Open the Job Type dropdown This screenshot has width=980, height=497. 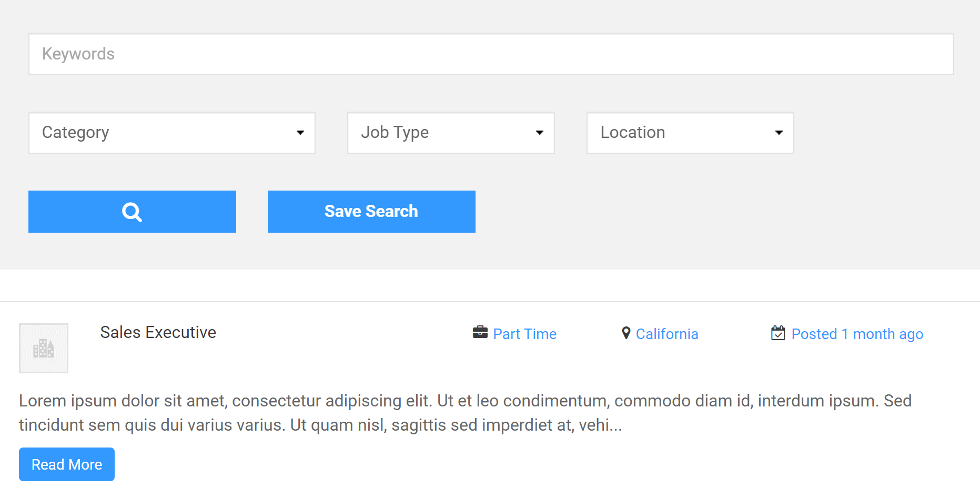point(450,133)
